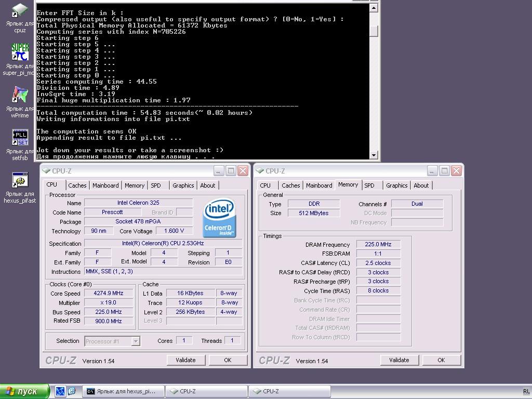Screen dimensions: 532x399
Task: Minimize the right CPU-Z window
Action: [x=432, y=170]
